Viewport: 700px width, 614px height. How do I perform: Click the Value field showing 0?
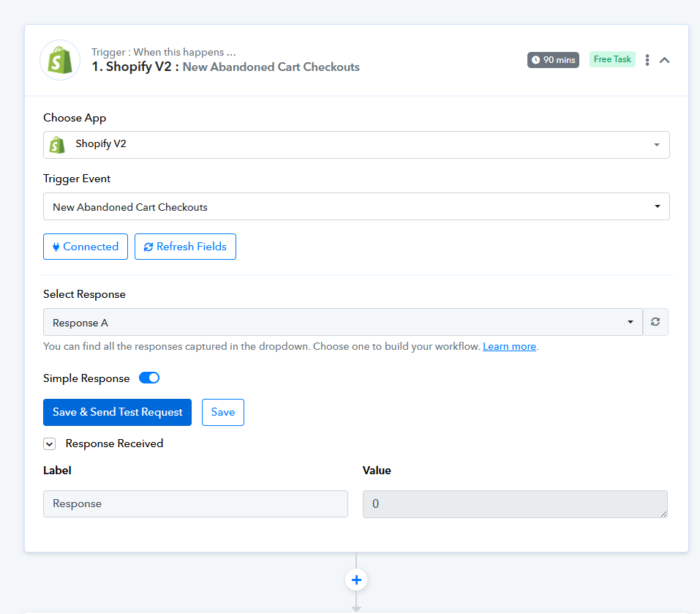515,504
